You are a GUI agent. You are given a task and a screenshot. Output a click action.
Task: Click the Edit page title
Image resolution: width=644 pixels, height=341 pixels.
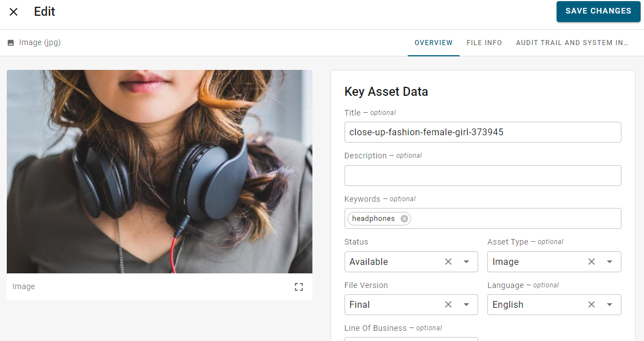pos(45,11)
